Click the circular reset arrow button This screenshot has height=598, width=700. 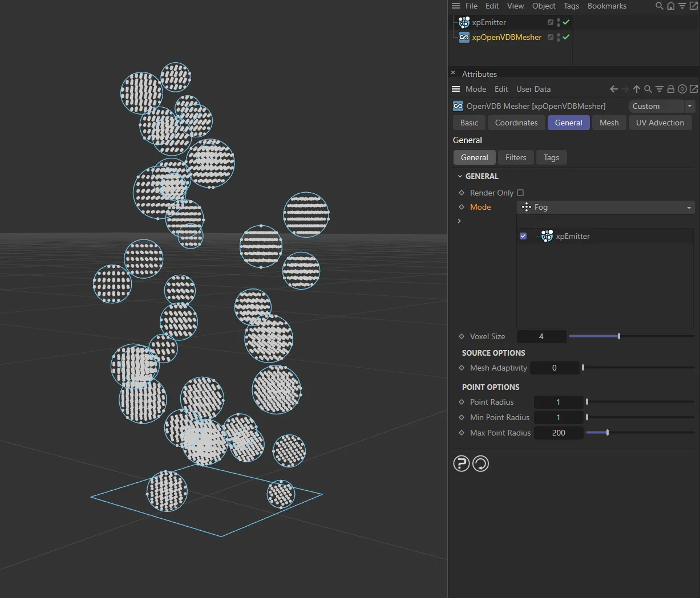tap(481, 464)
